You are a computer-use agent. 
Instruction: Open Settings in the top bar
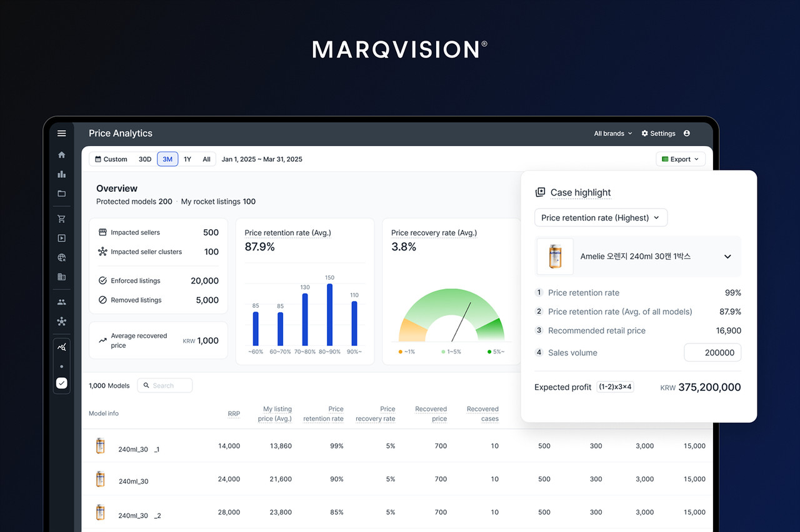click(x=658, y=134)
